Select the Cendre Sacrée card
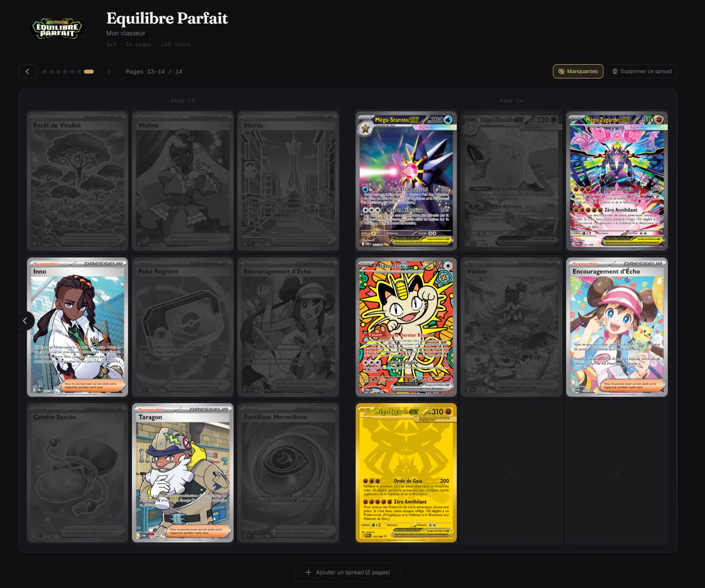Image resolution: width=705 pixels, height=588 pixels. coord(78,473)
